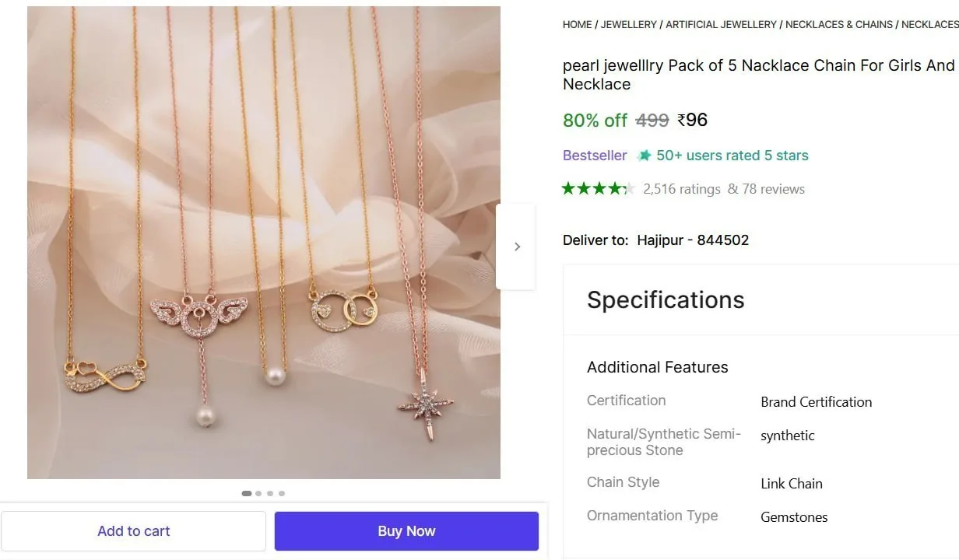The image size is (959, 560).
Task: Select the third image carousel dot
Action: (x=270, y=493)
